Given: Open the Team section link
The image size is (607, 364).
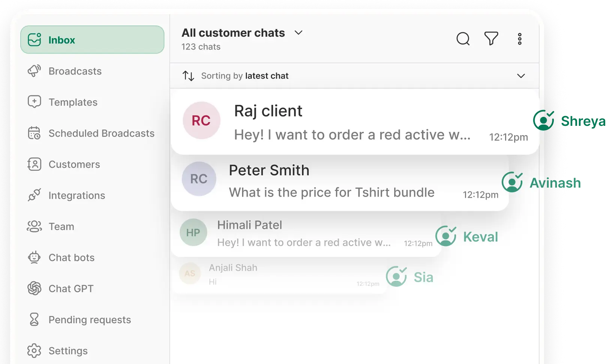Looking at the screenshot, I should point(61,227).
